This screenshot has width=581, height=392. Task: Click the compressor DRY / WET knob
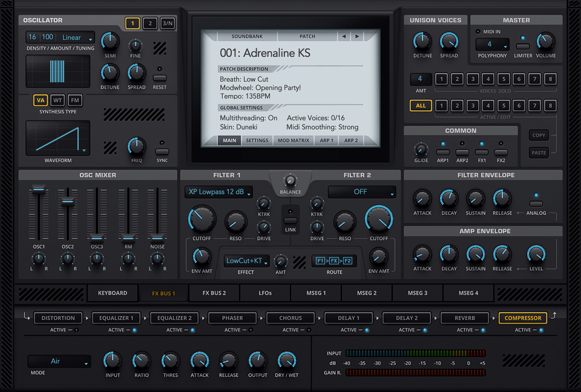click(x=286, y=361)
